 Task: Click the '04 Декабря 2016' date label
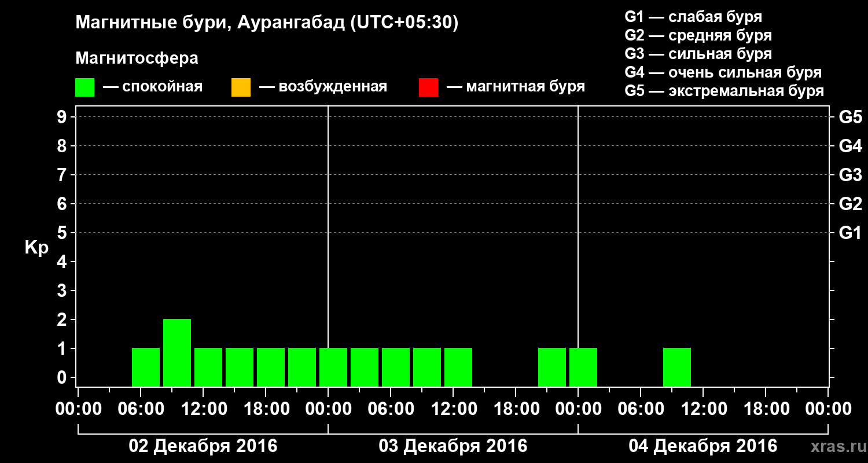point(703,446)
